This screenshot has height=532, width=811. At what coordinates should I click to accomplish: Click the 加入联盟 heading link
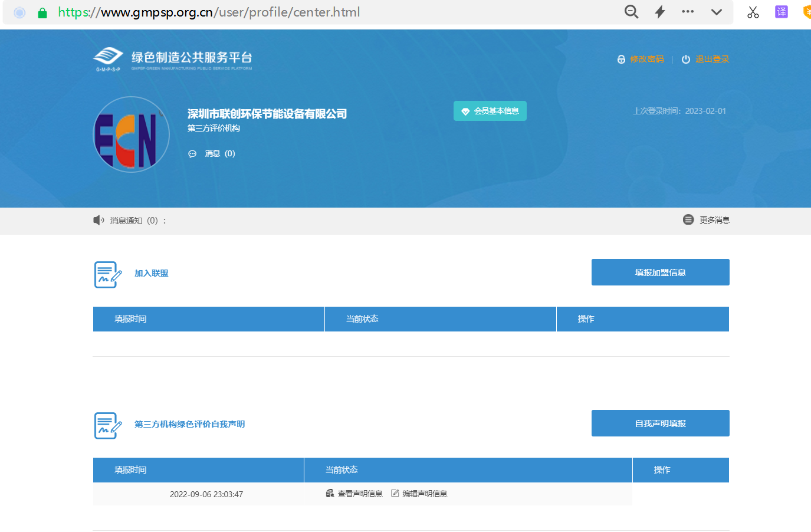(152, 273)
